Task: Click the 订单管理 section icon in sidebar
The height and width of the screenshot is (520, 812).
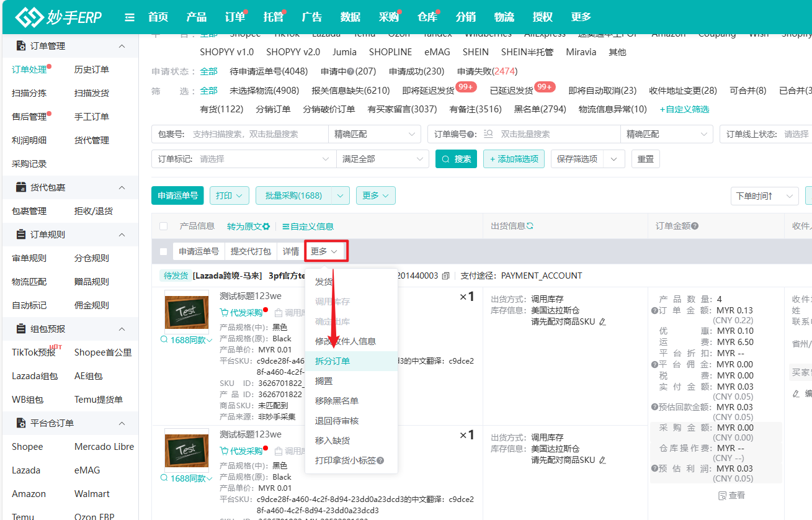Action: (21, 46)
